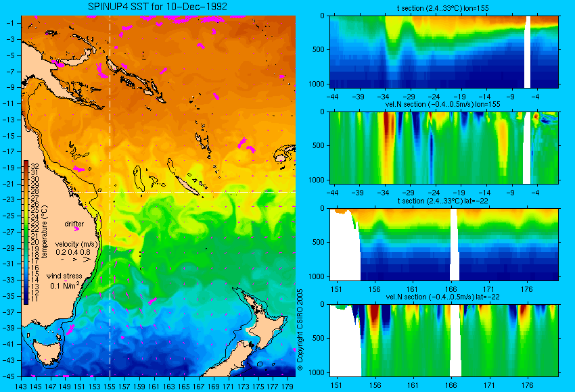Click the magenta drifter marker in legend
Screen dimensions: 575x392
pyautogui.click(x=76, y=229)
